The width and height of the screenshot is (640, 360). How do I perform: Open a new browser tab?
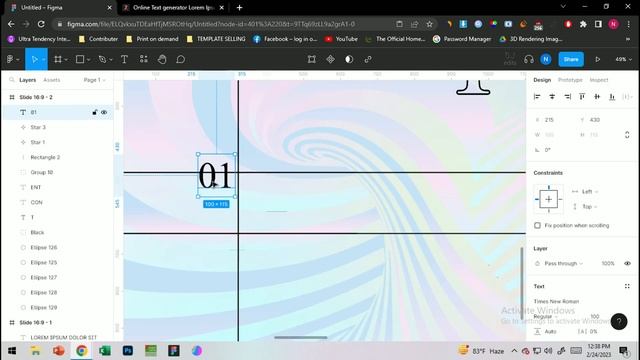(x=239, y=7)
